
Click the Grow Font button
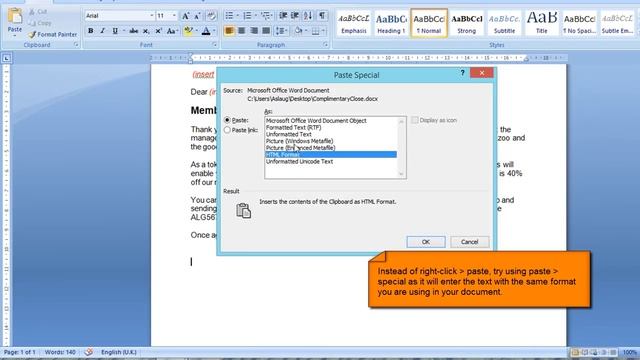click(x=186, y=16)
